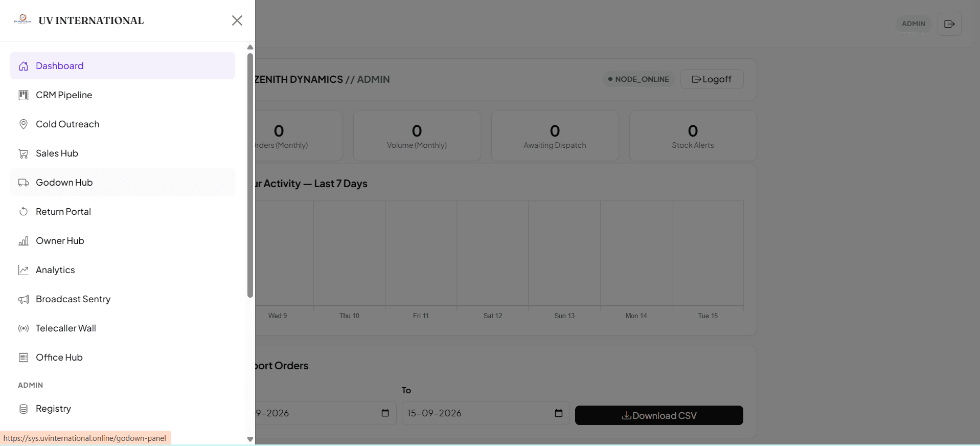Click the UV International logo icon
The height and width of the screenshot is (446, 980).
pos(22,19)
